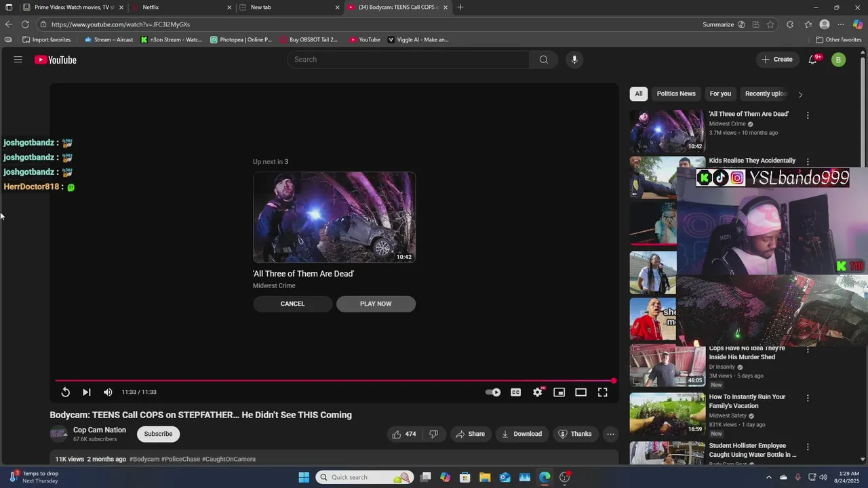
Task: Open more actions ellipsis below video
Action: 610,434
